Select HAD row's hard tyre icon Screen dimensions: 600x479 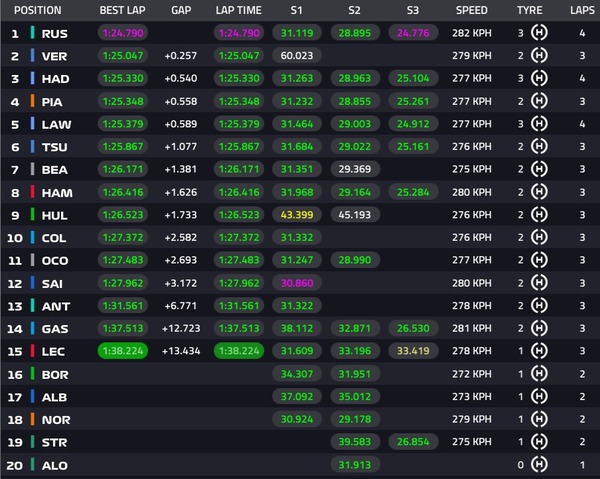pyautogui.click(x=539, y=78)
